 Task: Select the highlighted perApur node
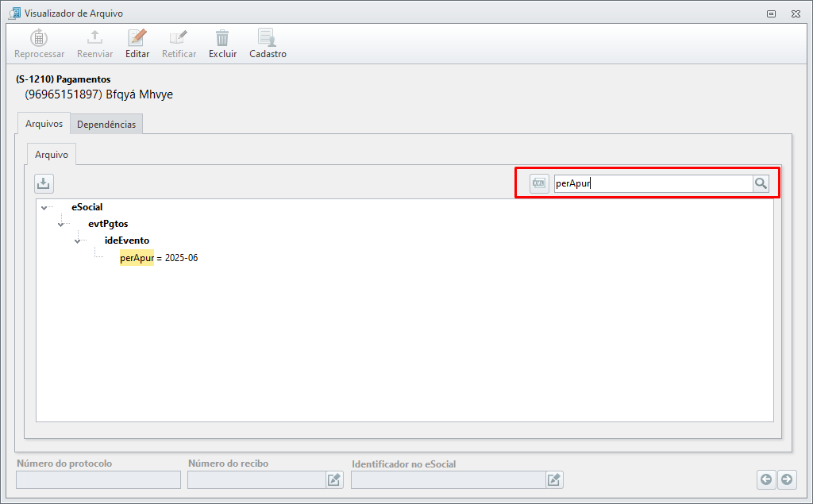[137, 258]
